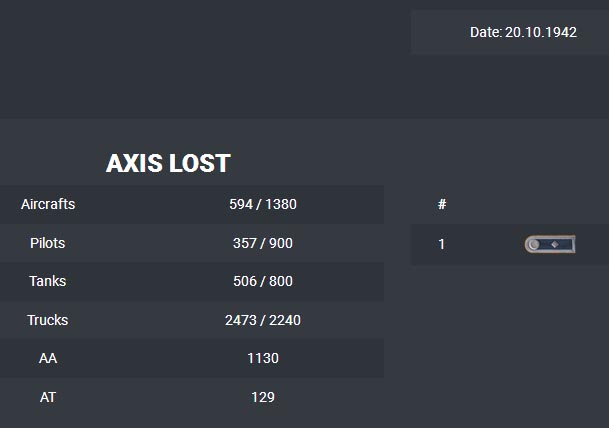Click the AA row label
This screenshot has height=428, width=609.
tap(48, 358)
